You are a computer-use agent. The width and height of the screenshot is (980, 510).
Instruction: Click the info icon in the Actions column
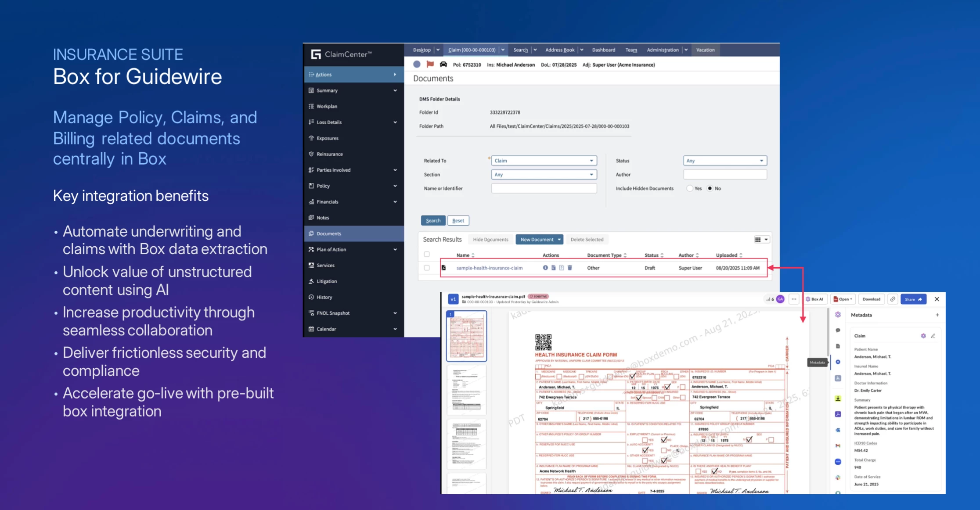[x=545, y=268]
